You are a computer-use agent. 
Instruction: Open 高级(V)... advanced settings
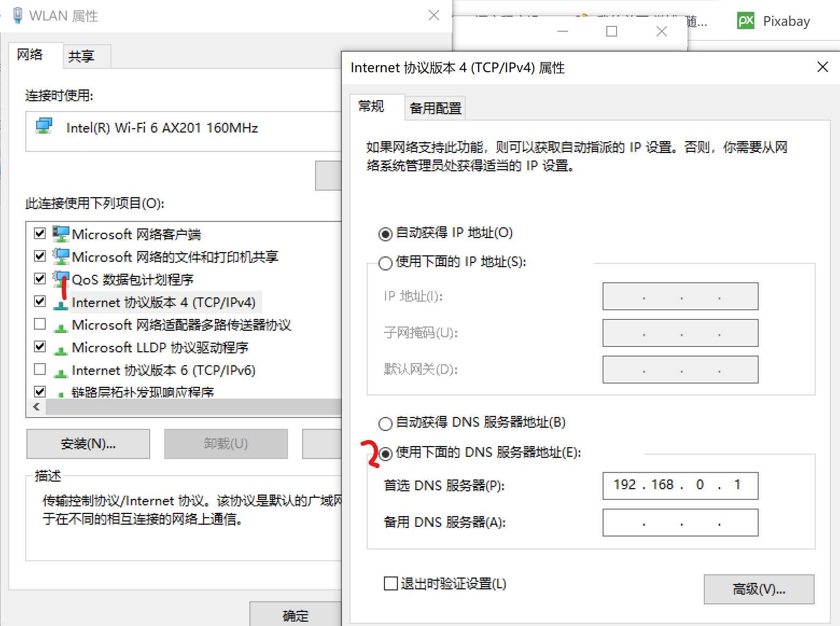759,589
